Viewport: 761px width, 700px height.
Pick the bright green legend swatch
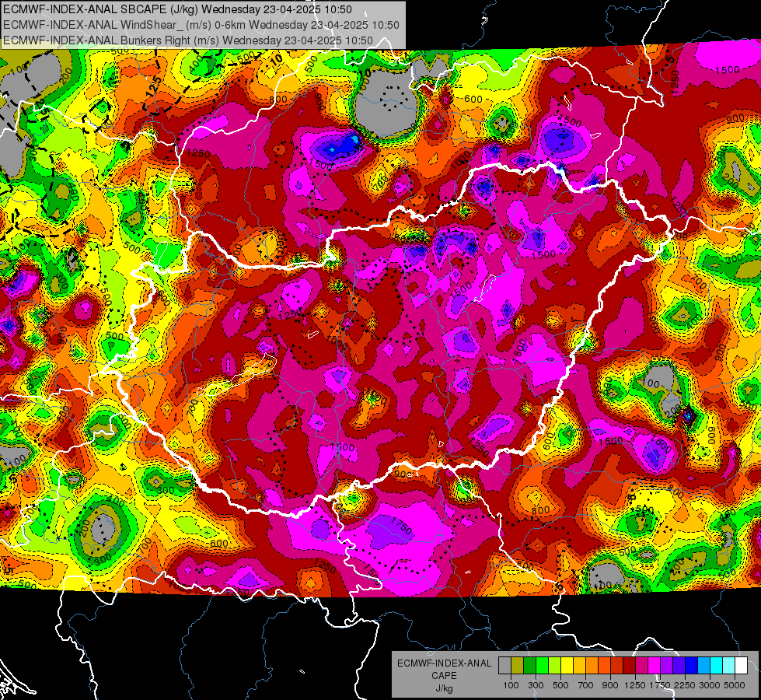pyautogui.click(x=542, y=665)
